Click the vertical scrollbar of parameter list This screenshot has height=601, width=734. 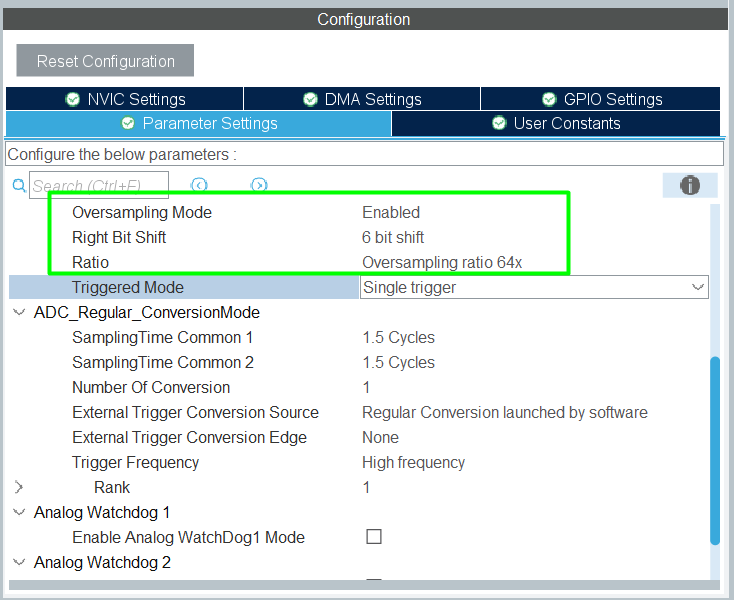714,450
